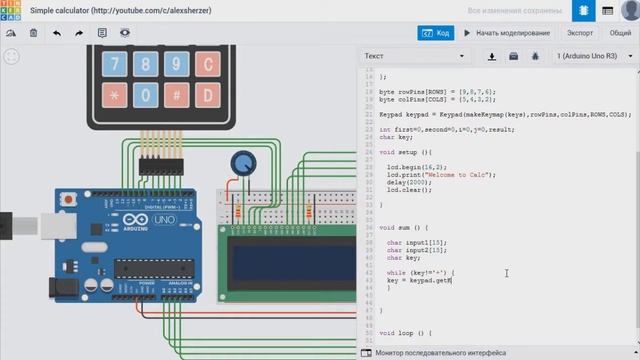
Task: Select the rotate component tool icon
Action: pyautogui.click(x=11, y=33)
